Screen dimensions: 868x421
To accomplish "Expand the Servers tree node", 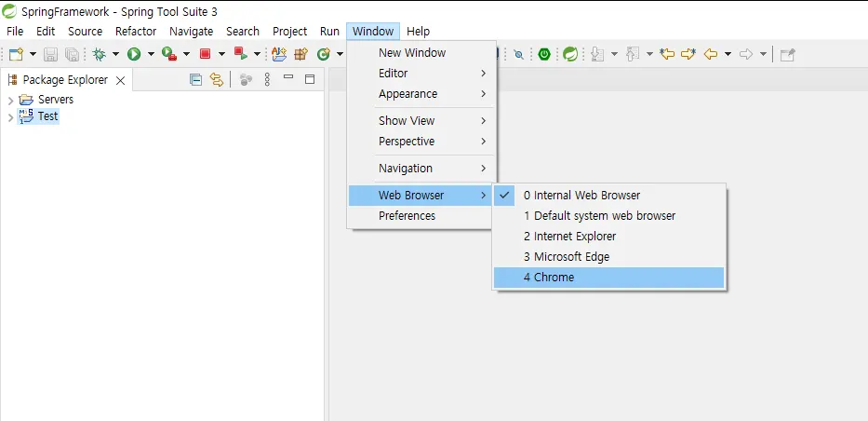I will [x=10, y=101].
